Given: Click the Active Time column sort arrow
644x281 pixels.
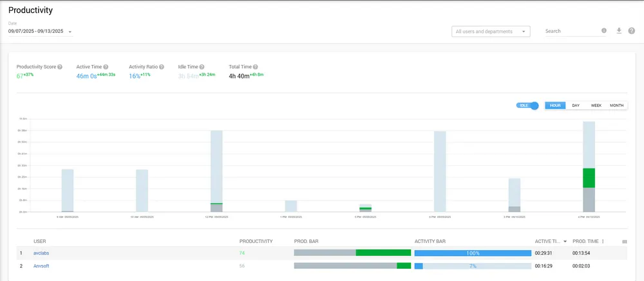Looking at the screenshot, I should click(565, 242).
